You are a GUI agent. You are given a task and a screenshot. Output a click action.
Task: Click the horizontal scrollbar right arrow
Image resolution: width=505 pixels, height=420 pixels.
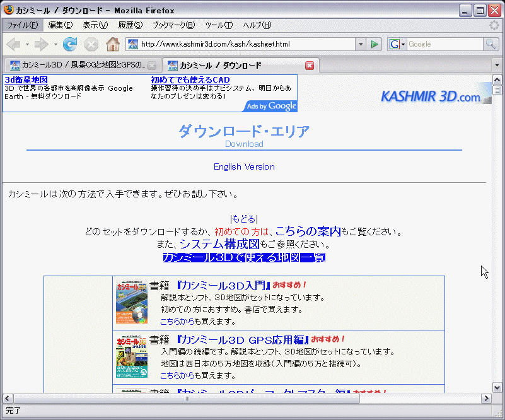click(486, 399)
